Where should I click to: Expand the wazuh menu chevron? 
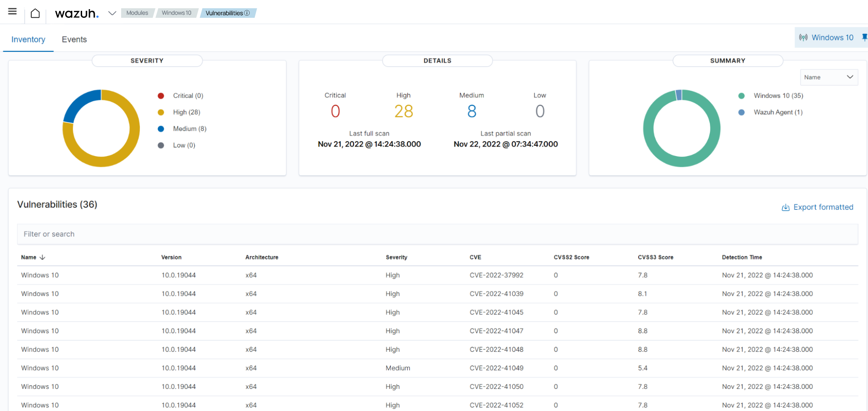point(112,13)
